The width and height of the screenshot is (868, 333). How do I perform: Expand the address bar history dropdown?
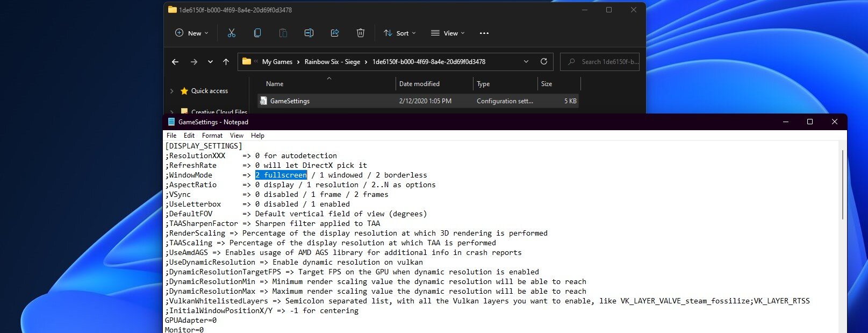(x=526, y=62)
